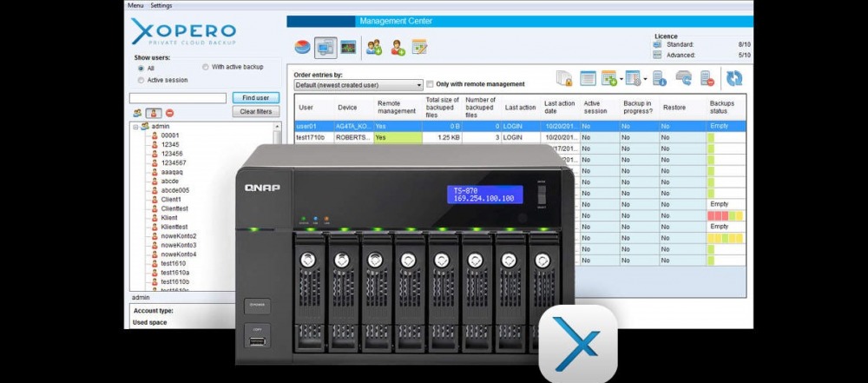
Task: Click the user icon beside test1610a
Action: click(155, 273)
